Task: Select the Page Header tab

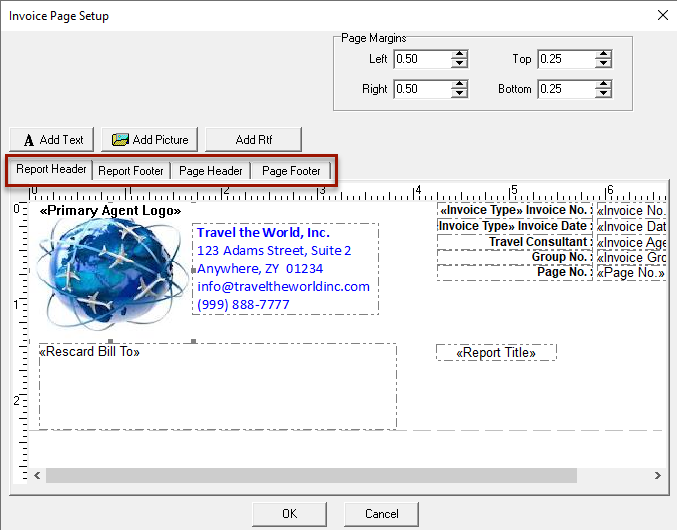Action: point(211,171)
